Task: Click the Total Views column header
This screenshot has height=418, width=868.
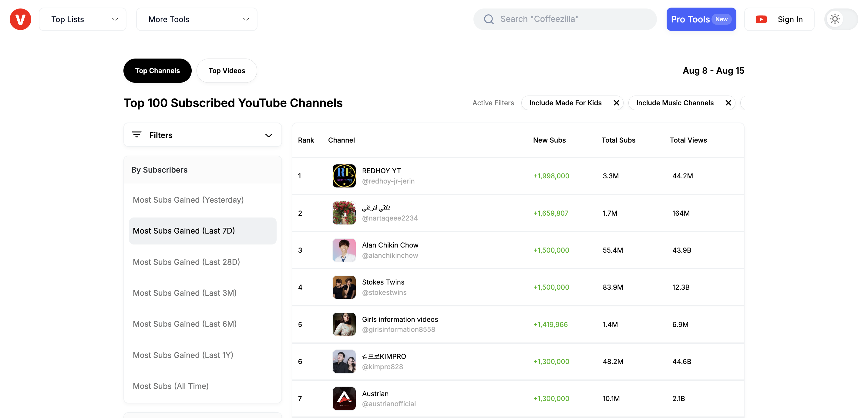Action: pyautogui.click(x=688, y=140)
